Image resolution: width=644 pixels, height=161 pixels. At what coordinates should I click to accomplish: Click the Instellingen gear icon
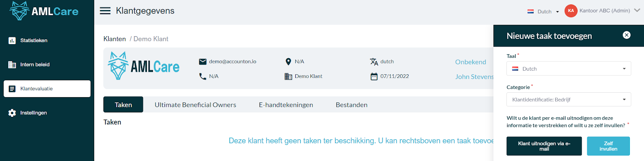coord(12,113)
